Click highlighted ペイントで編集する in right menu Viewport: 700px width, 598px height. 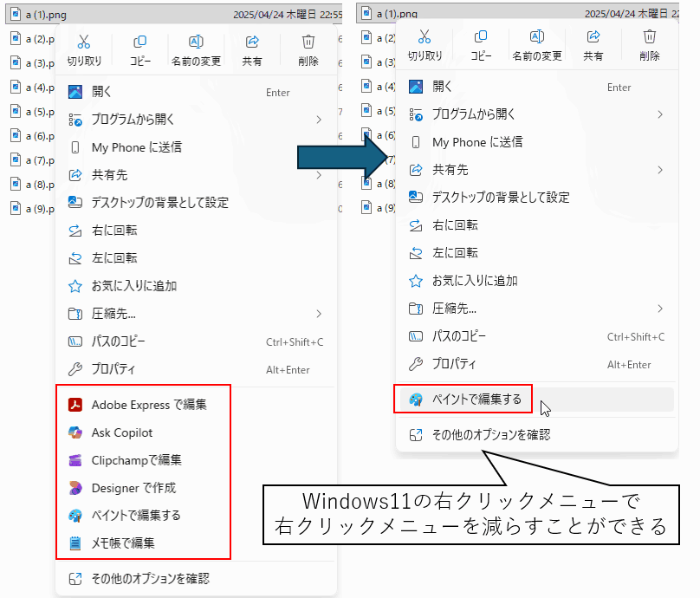537,400
